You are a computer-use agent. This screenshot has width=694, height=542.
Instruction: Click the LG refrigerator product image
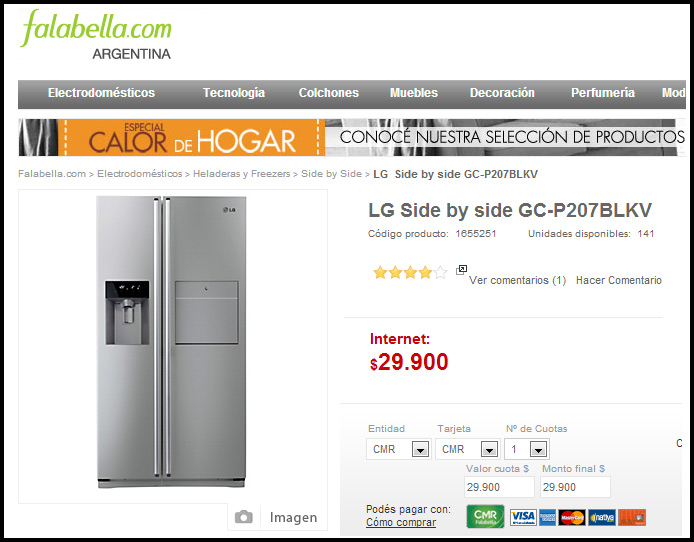tap(171, 342)
